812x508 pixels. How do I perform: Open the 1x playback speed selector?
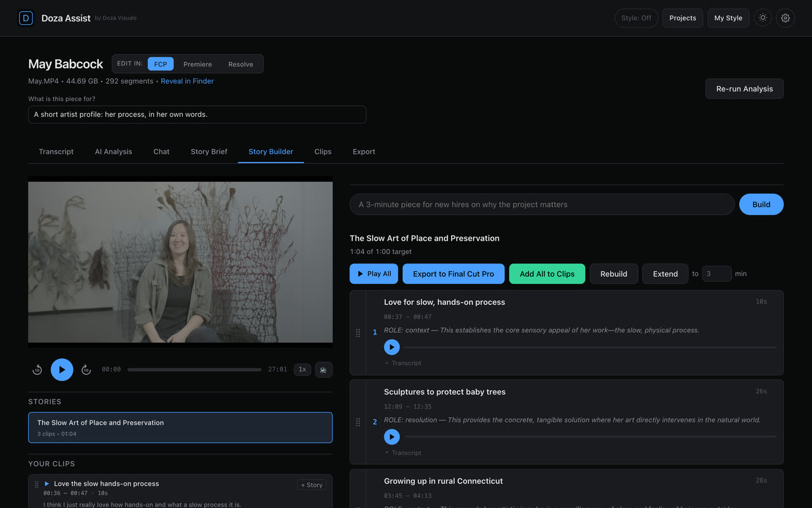[303, 370]
